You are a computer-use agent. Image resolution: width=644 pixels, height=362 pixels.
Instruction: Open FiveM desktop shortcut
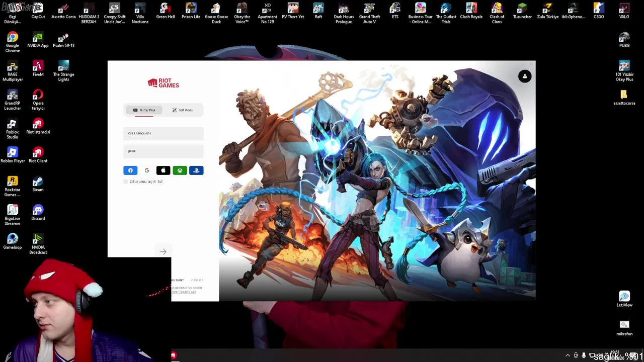(x=38, y=69)
